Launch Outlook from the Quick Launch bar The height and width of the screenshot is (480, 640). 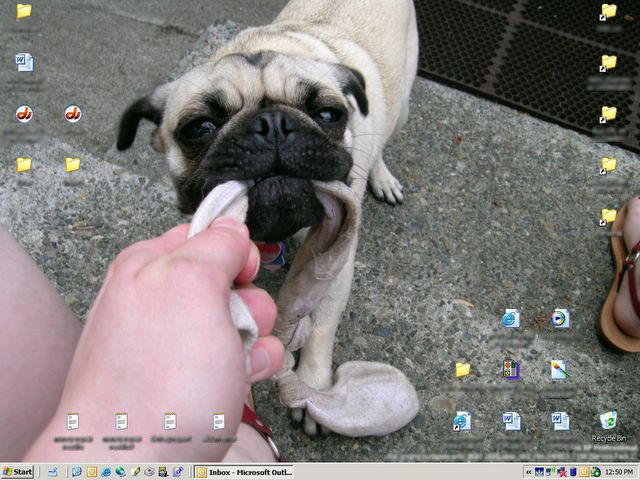coord(91,471)
